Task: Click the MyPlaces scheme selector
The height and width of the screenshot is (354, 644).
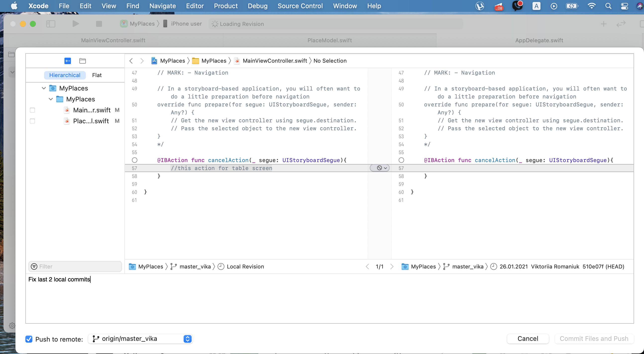Action: coord(138,24)
